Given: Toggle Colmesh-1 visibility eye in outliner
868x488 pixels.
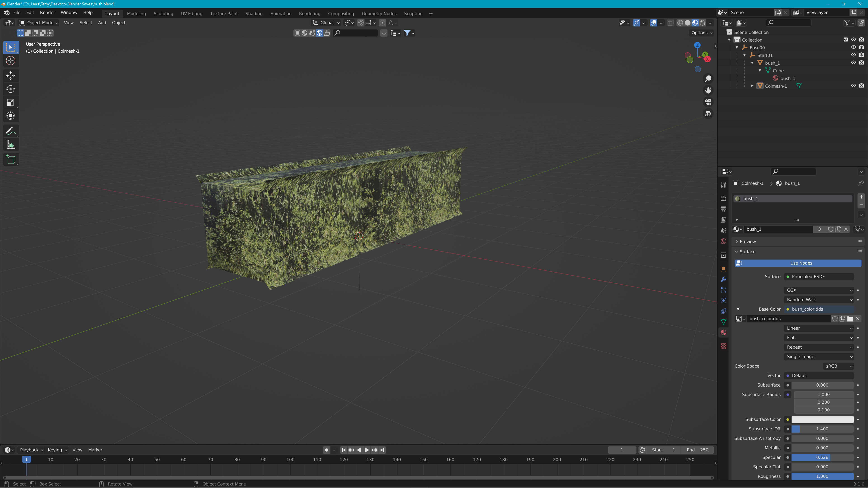Looking at the screenshot, I should pos(853,86).
